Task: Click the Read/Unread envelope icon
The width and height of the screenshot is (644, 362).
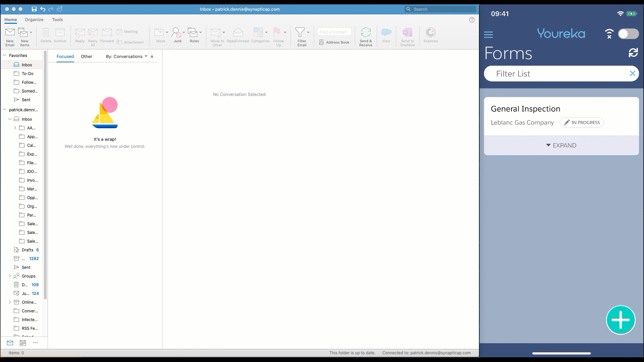Action: click(x=238, y=33)
